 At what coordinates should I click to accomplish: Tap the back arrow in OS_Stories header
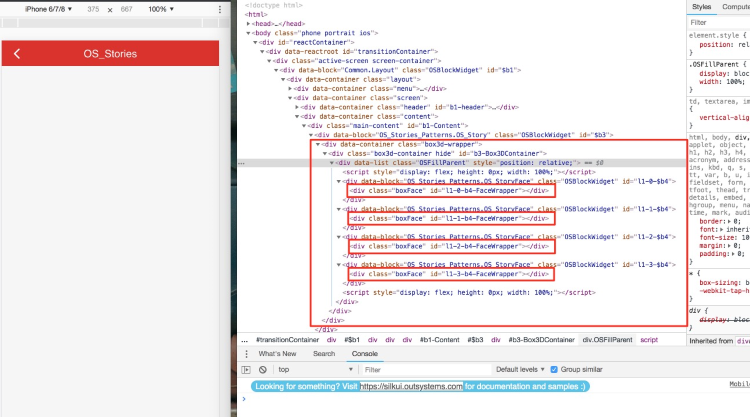pos(16,53)
